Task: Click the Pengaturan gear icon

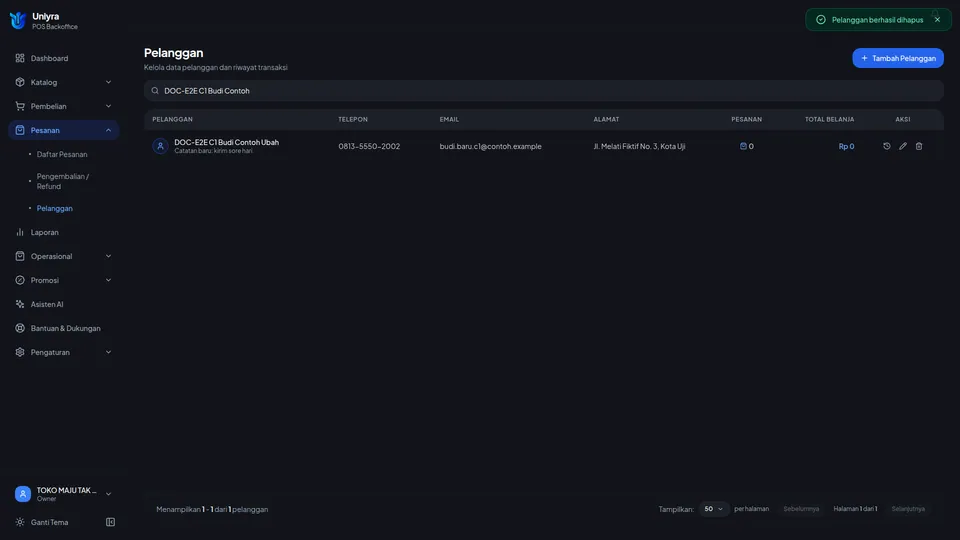Action: (20, 352)
